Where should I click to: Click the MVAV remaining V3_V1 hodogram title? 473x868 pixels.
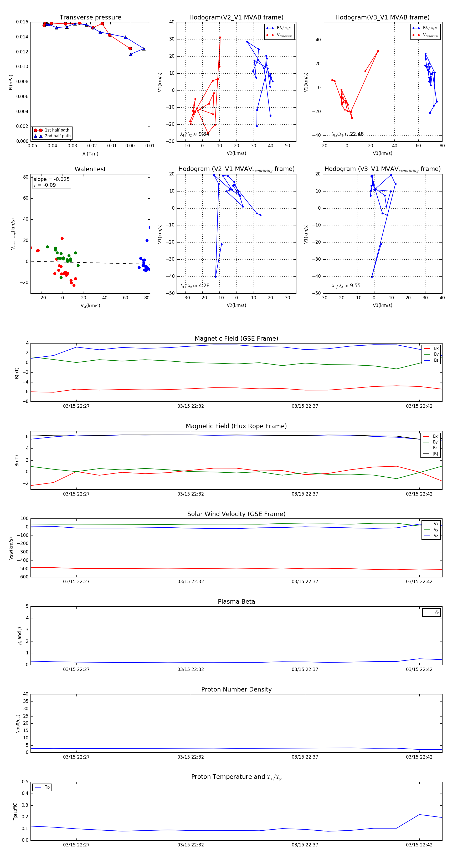coord(382,169)
